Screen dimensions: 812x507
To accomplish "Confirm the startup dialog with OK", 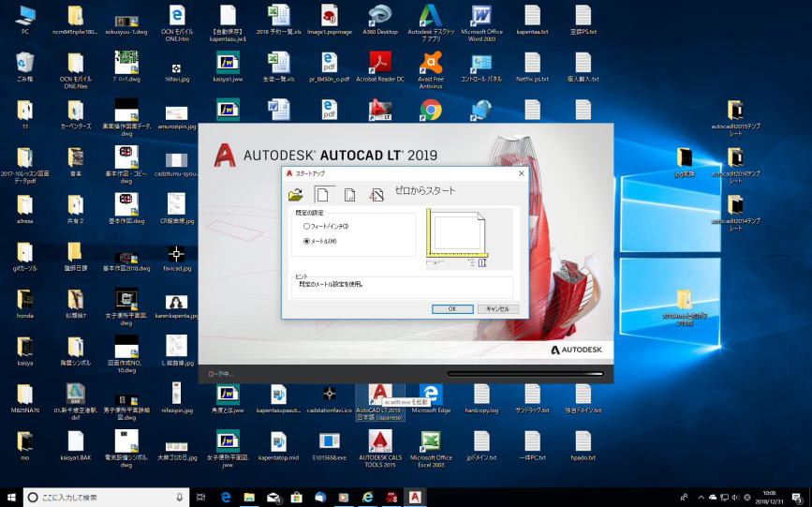I will (x=452, y=309).
